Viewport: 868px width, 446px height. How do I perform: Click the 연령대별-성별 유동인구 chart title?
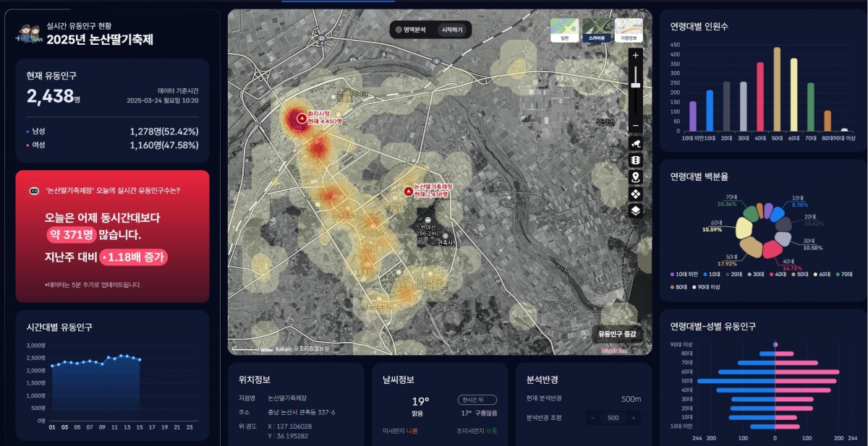click(713, 327)
